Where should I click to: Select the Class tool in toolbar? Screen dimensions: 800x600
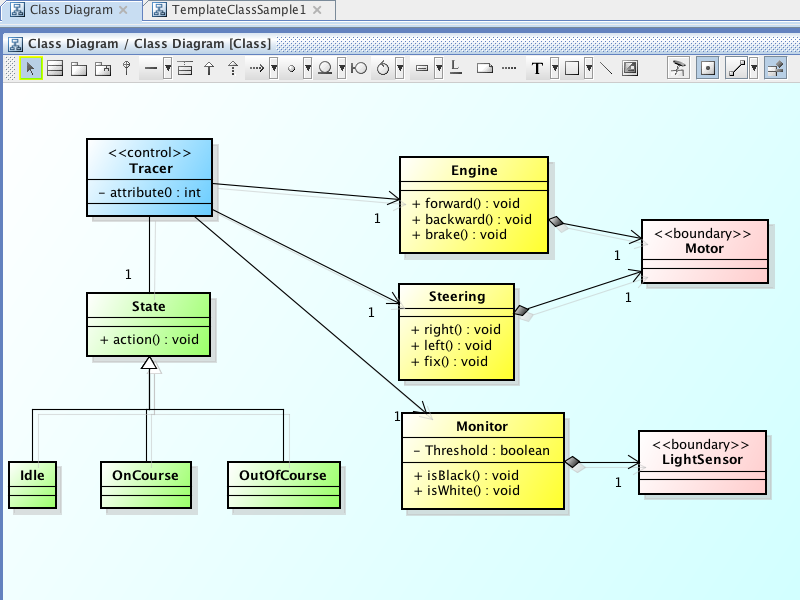(55, 68)
